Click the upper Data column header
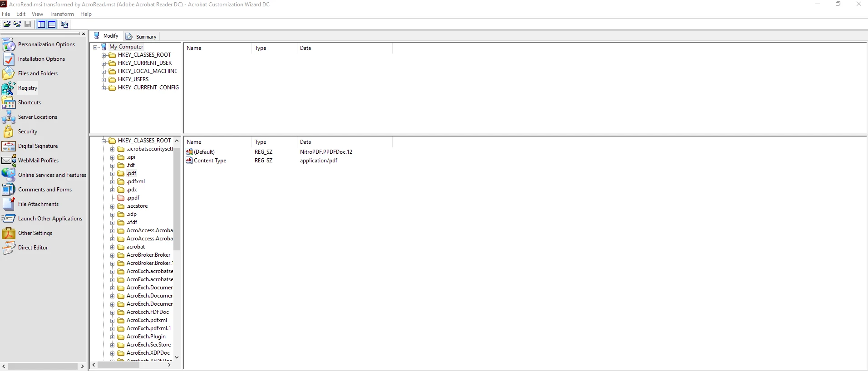 click(345, 48)
